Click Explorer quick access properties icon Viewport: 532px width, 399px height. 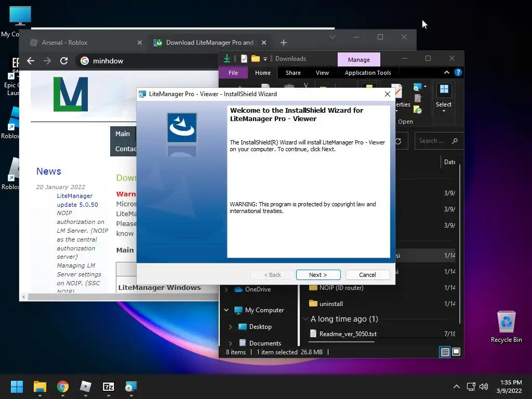(x=244, y=59)
